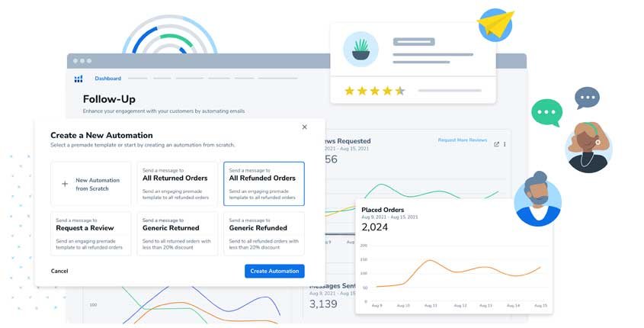Image resolution: width=644 pixels, height=328 pixels.
Task: Choose the All Refunded Orders template
Action: [264, 184]
